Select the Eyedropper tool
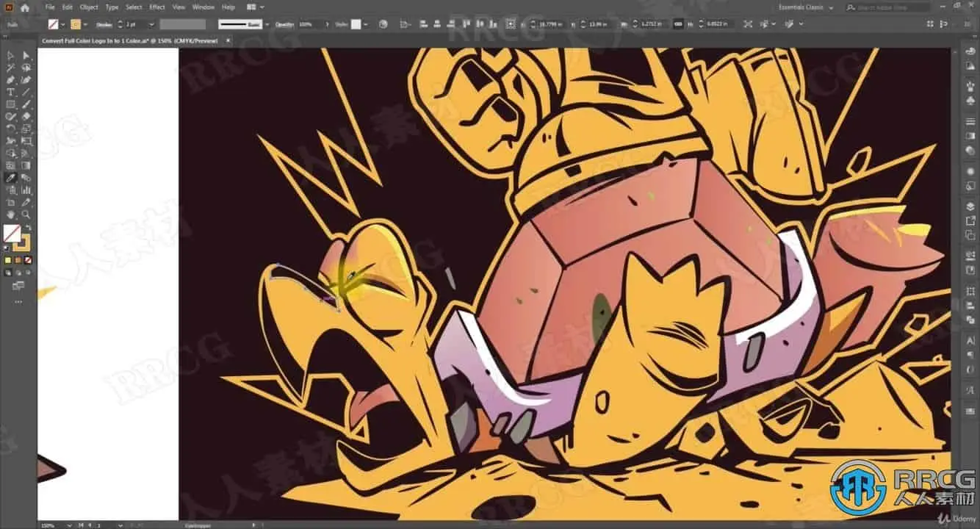980x529 pixels. click(x=11, y=177)
